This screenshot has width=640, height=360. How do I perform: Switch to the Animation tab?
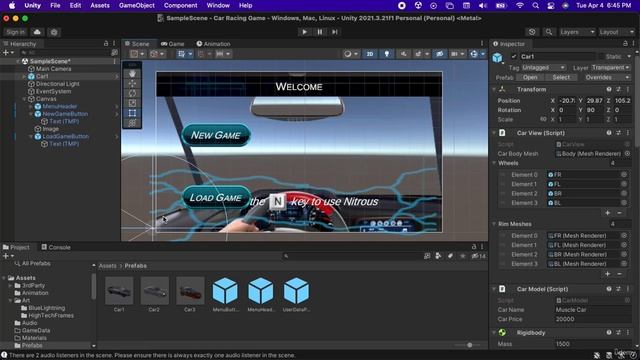[213, 44]
